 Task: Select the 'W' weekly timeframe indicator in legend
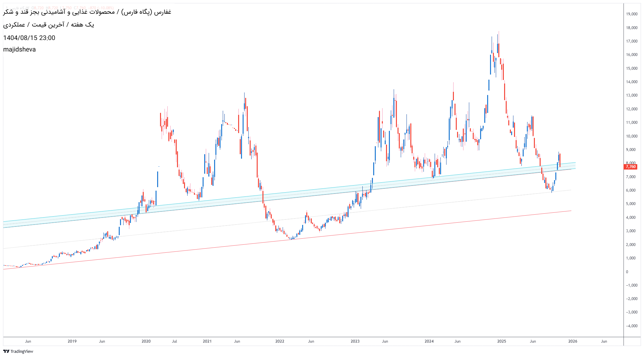click(28, 7)
